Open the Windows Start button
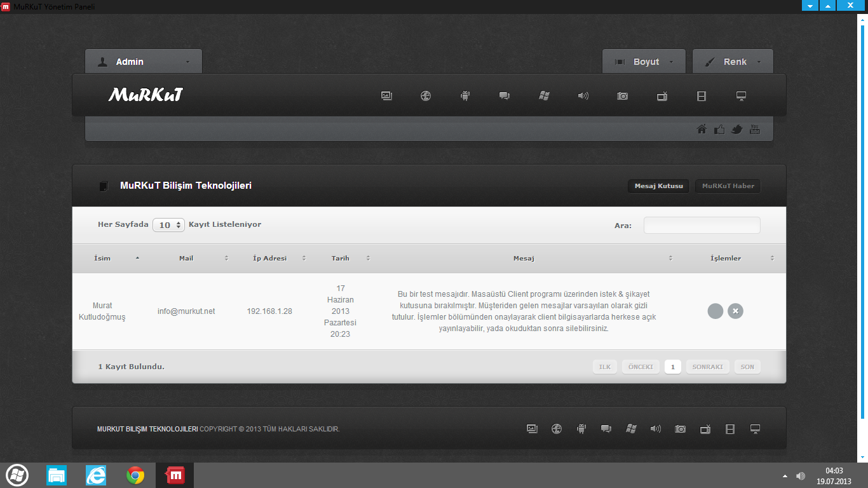 click(x=17, y=475)
